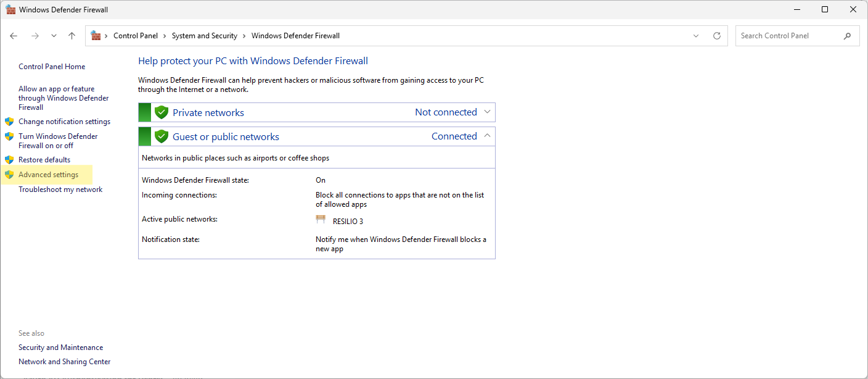
Task: Click inside the Search Control Panel field
Action: [783, 36]
